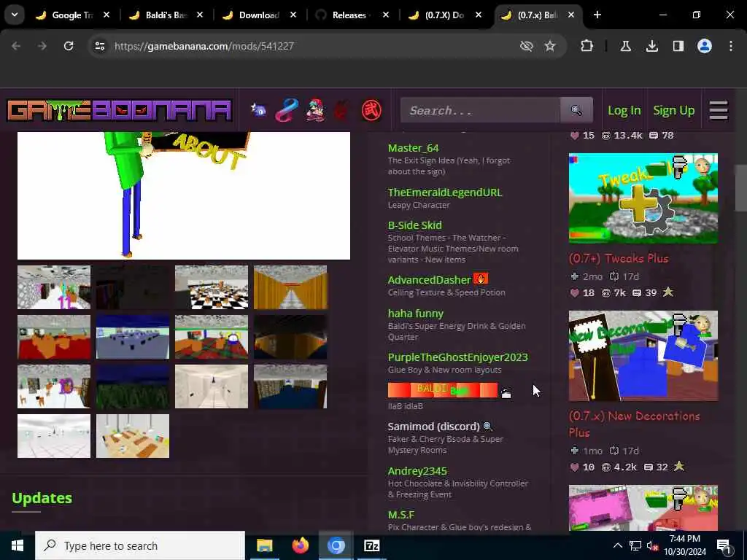The width and height of the screenshot is (747, 560).
Task: Open the taskbar clock and date
Action: (x=684, y=545)
